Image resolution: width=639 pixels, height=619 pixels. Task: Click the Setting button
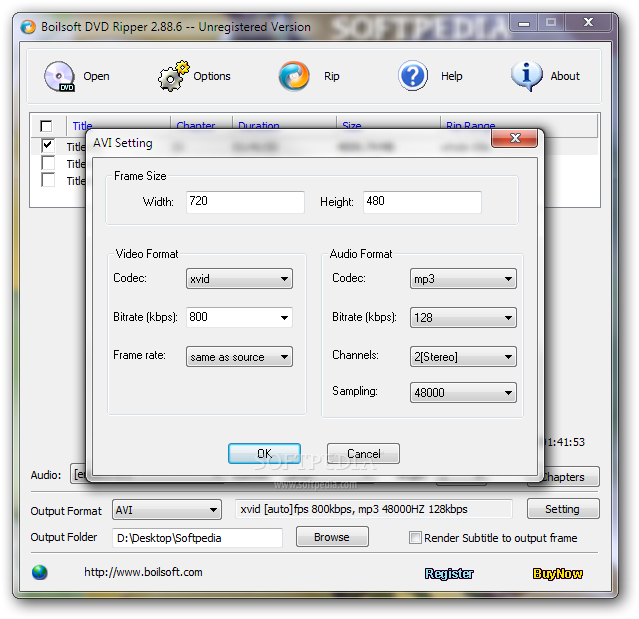point(563,509)
